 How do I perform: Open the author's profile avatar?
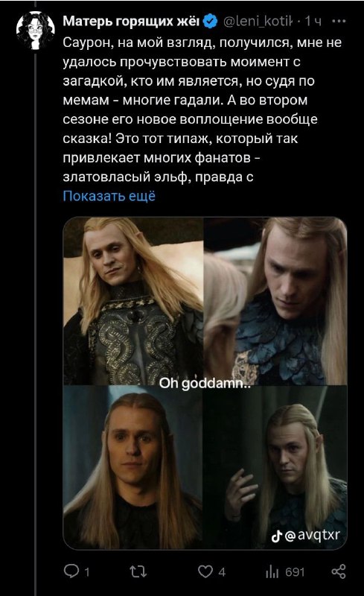(35, 31)
